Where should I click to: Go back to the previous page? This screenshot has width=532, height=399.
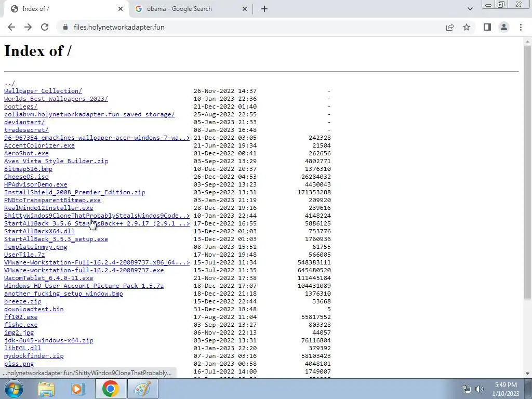click(11, 27)
